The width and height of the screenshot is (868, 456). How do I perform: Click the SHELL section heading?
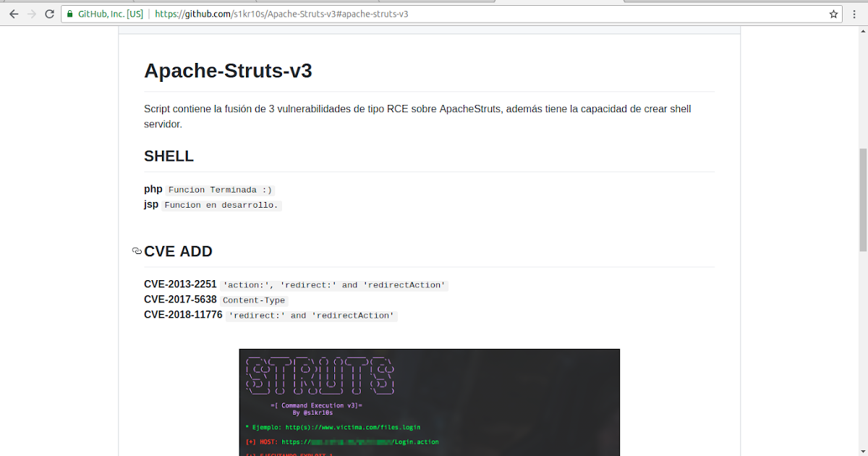169,156
